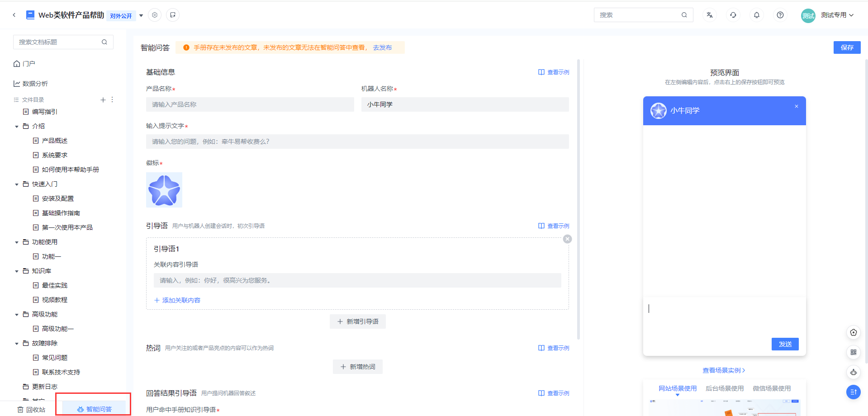Click the notification bell icon
This screenshot has width=868, height=416.
(x=756, y=15)
